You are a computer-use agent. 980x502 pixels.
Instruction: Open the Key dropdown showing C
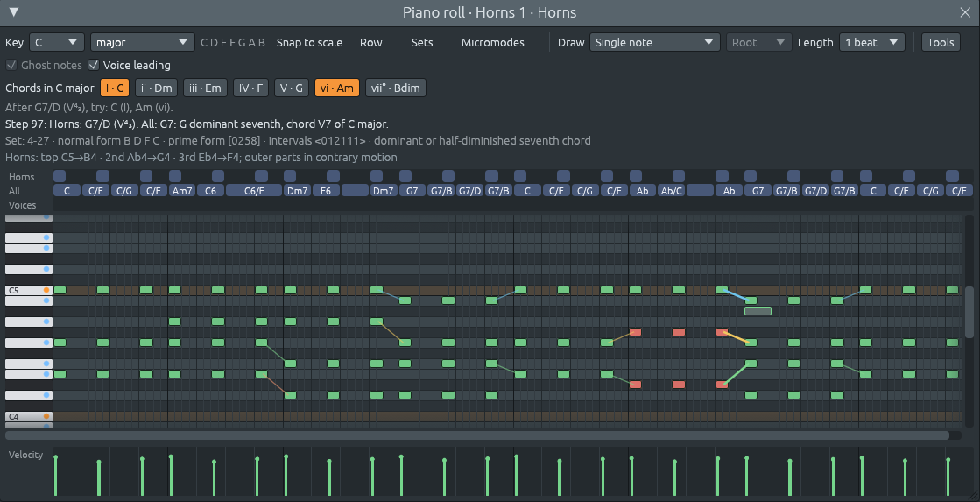56,43
